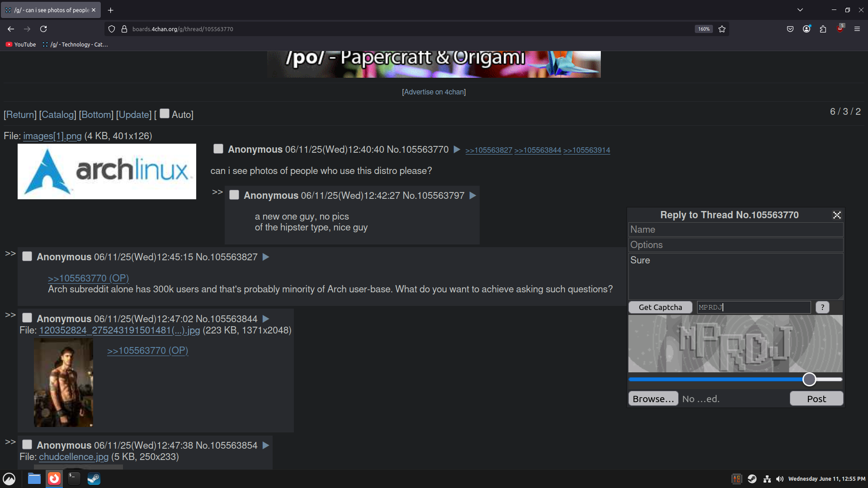Open post menu arrow for No.105563770
Image resolution: width=868 pixels, height=488 pixels.
tap(457, 149)
